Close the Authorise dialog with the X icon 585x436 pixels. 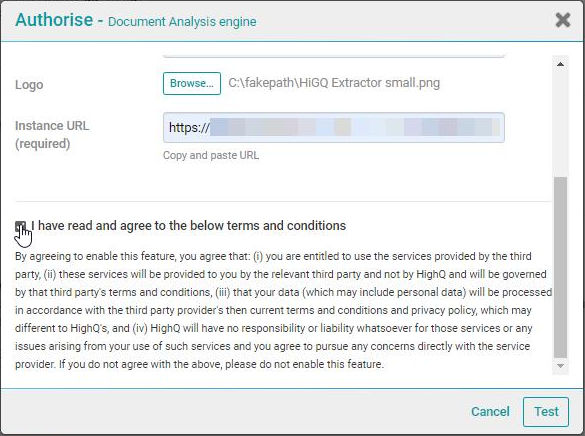click(x=563, y=20)
